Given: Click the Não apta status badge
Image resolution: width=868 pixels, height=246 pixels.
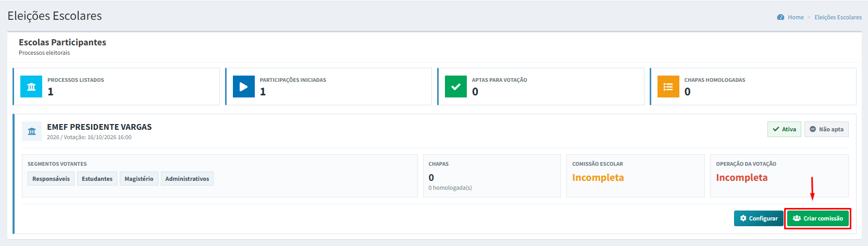Looking at the screenshot, I should coord(826,129).
